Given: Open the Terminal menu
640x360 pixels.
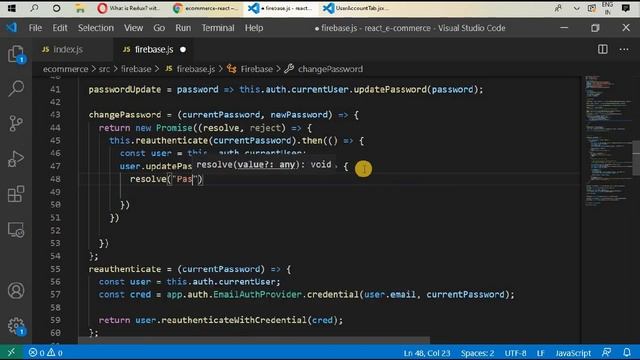Looking at the screenshot, I should [218, 28].
